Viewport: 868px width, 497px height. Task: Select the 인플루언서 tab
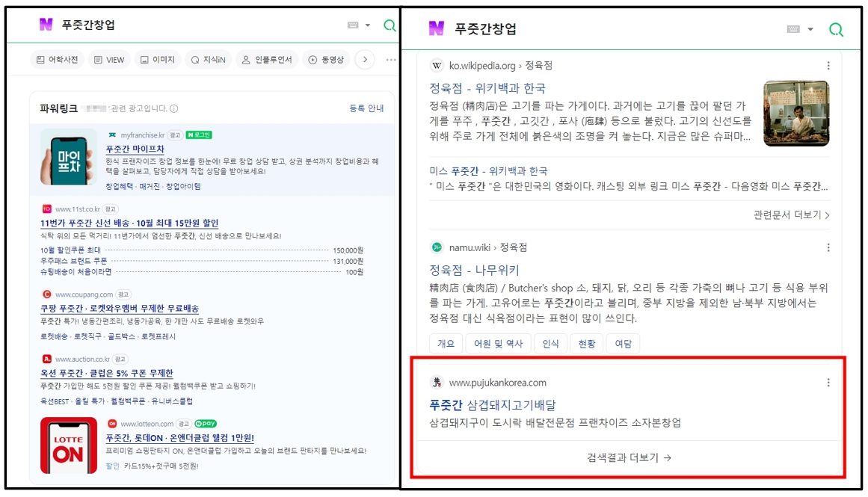267,60
